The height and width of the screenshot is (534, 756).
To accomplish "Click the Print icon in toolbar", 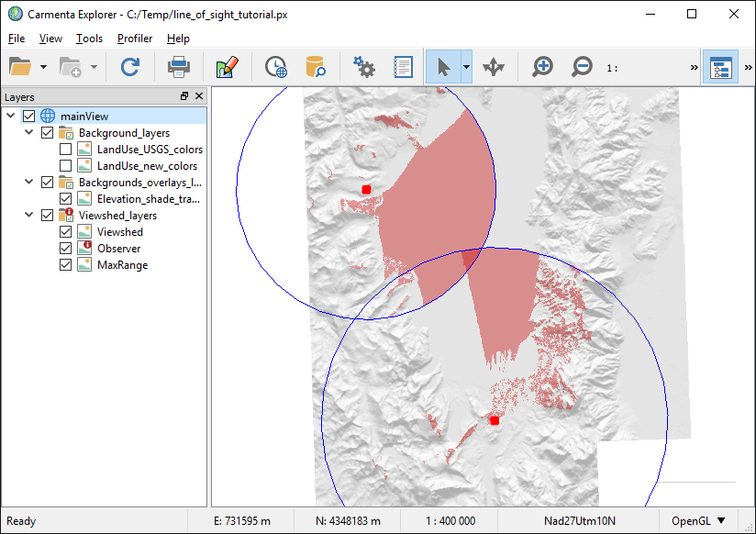I will pos(178,67).
